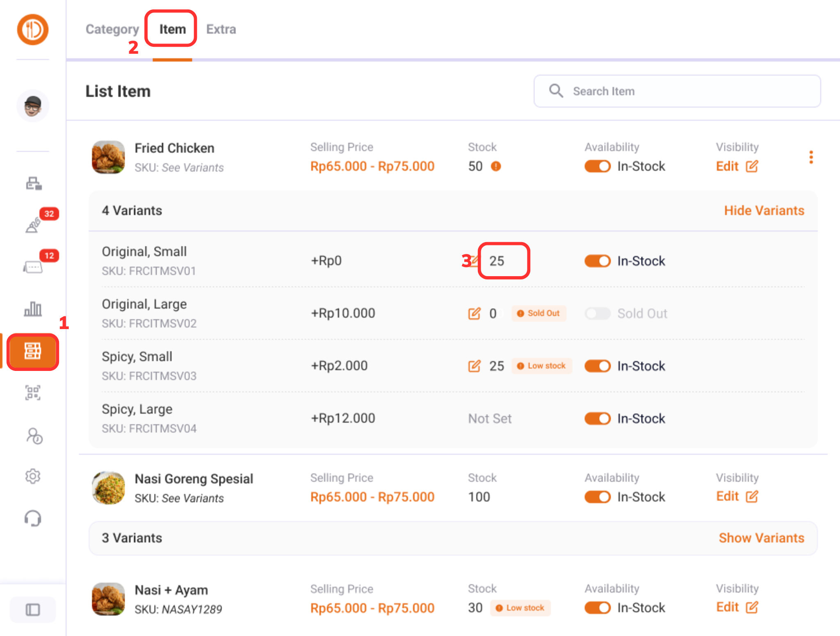
Task: Click the cashier register sidebar icon
Action: (x=34, y=183)
